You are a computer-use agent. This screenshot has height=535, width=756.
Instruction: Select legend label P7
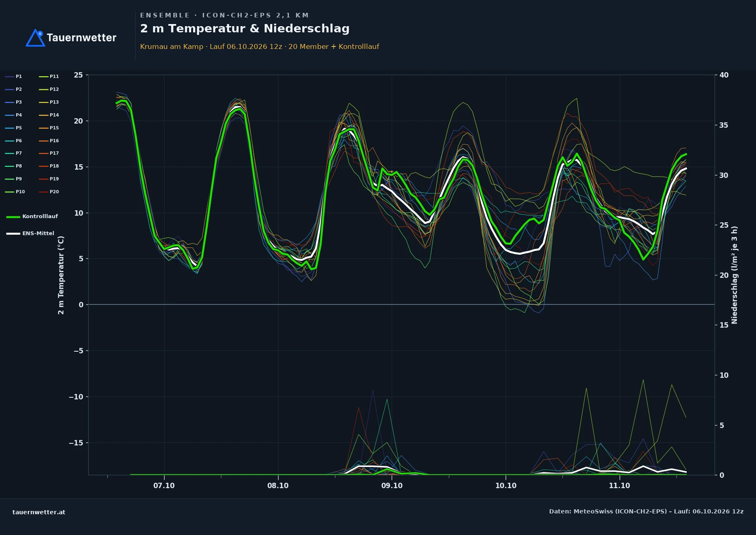point(13,153)
